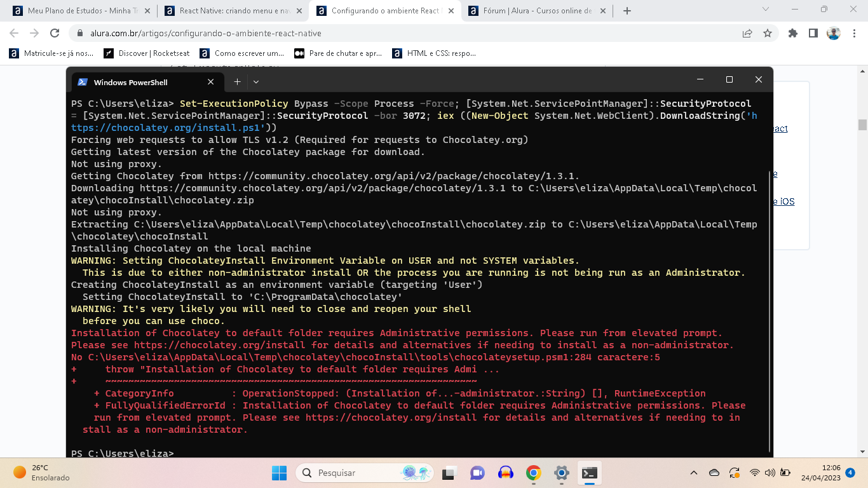This screenshot has width=868, height=488.
Task: Open Chrome's three-dot menu
Action: [854, 33]
